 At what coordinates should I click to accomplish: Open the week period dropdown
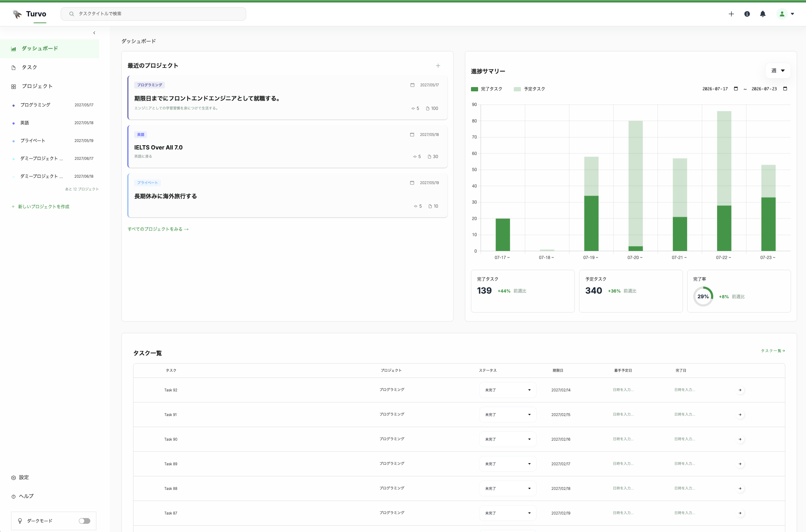[778, 71]
